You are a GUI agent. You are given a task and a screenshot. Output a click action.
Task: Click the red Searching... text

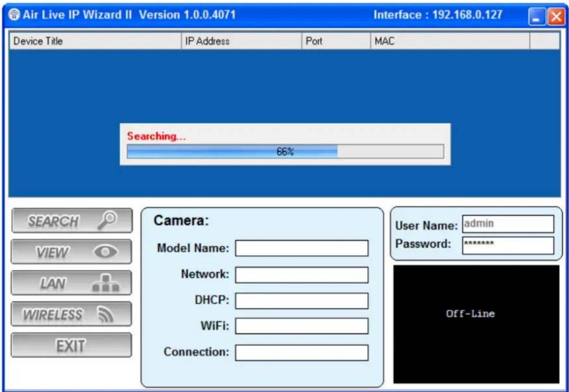click(156, 137)
